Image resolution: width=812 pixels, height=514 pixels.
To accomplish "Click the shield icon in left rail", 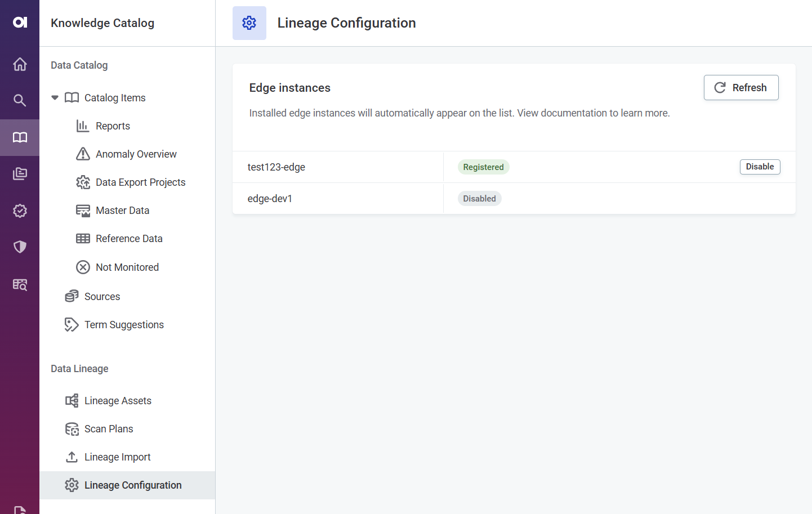I will point(20,247).
